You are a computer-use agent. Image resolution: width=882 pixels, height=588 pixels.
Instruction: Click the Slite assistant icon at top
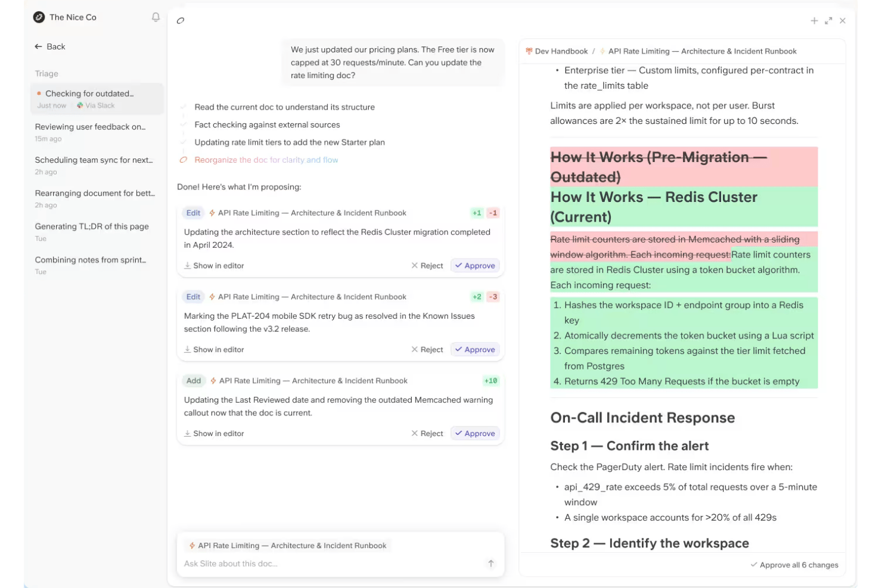pyautogui.click(x=181, y=20)
